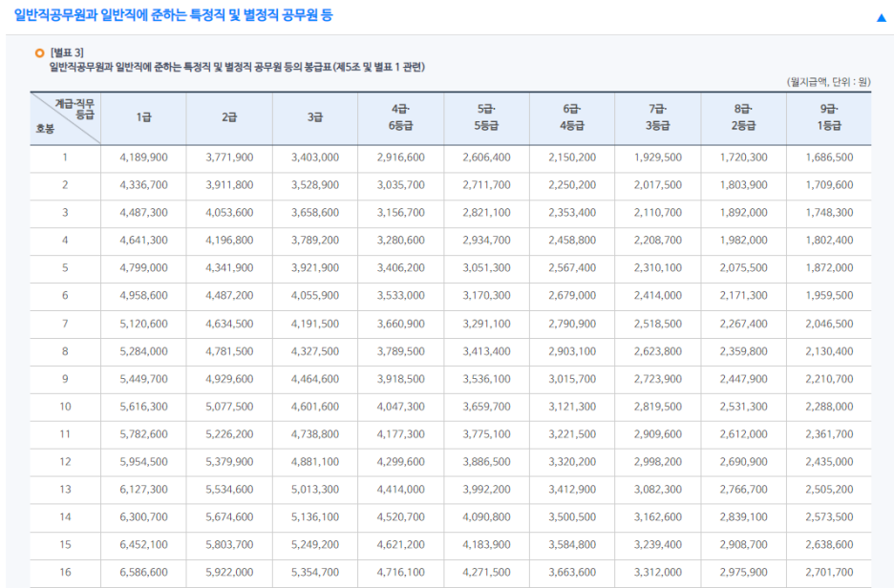Select cell value 5,226,200

click(229, 434)
